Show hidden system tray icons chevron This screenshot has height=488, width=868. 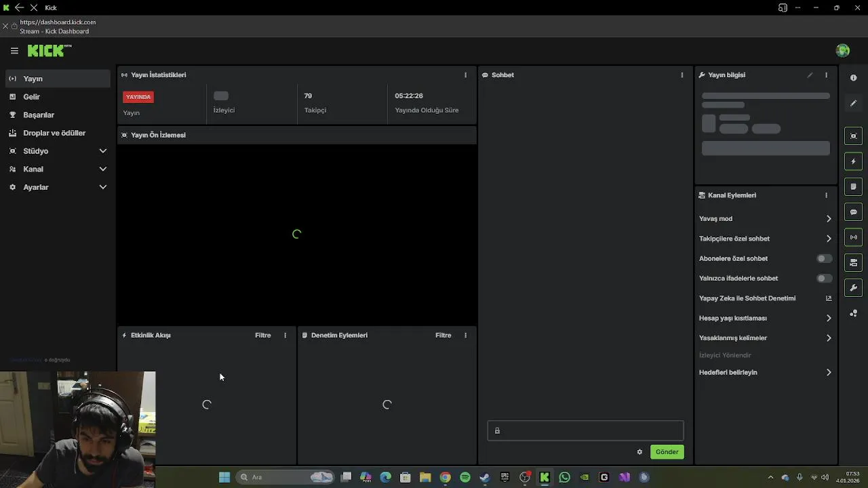(770, 477)
